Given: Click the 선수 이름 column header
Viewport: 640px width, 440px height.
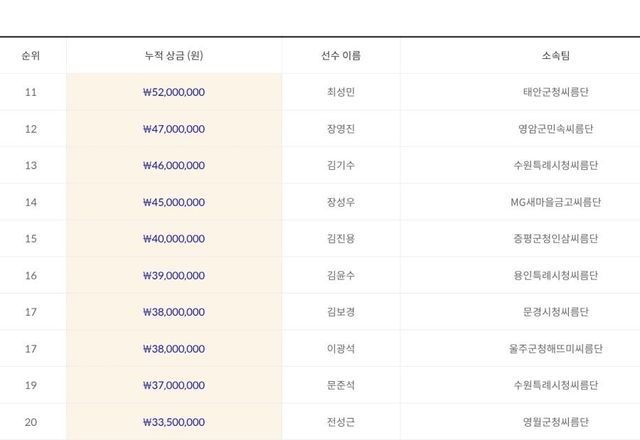Looking at the screenshot, I should tap(341, 56).
